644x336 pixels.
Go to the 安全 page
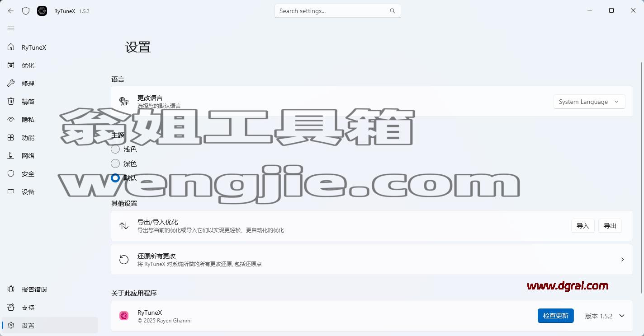49,173
